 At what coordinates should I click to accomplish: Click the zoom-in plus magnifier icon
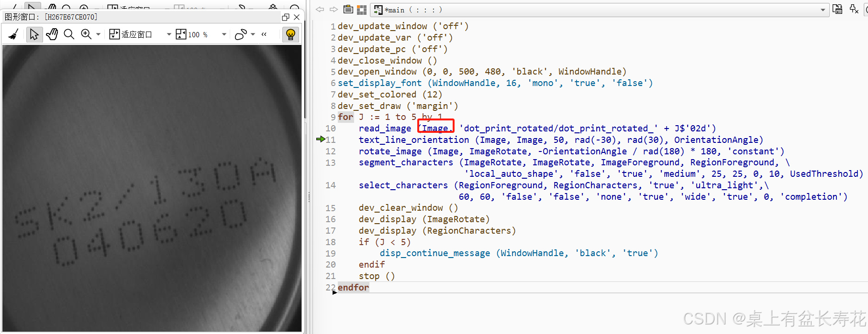(86, 34)
